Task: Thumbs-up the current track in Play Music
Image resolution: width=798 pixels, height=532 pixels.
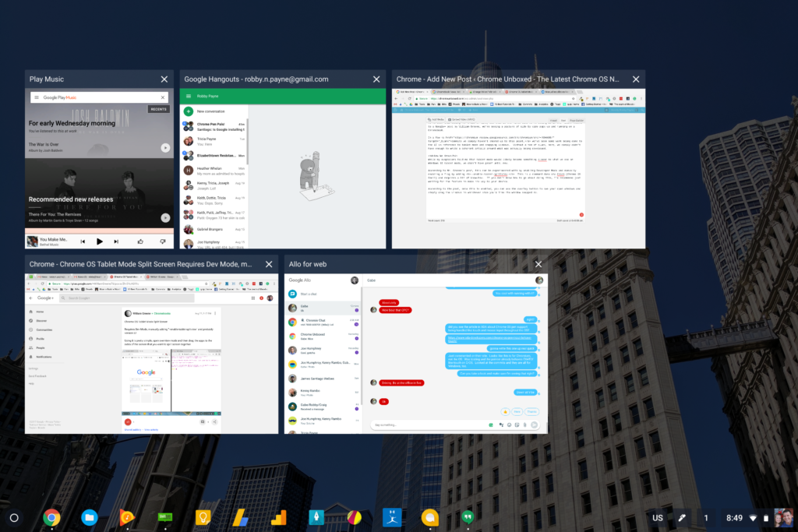Action: tap(140, 241)
